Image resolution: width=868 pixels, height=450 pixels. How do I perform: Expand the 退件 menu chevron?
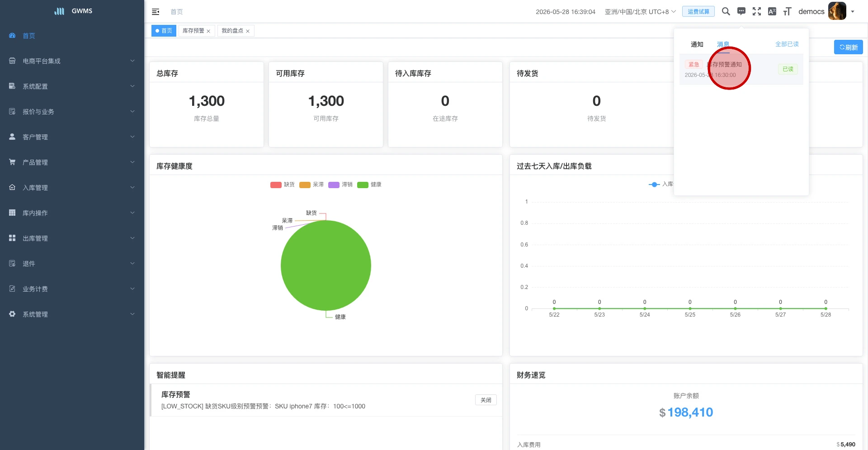pos(132,263)
